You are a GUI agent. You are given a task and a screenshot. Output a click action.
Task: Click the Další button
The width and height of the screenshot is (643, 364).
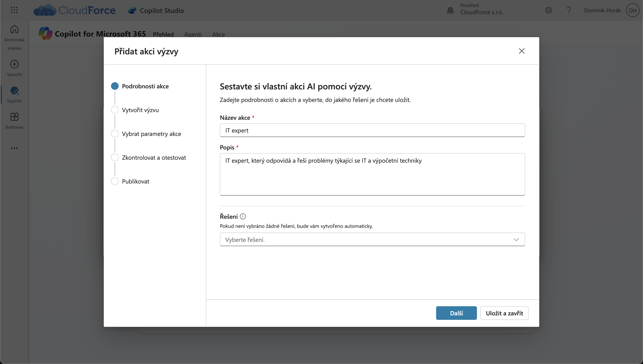(x=456, y=313)
